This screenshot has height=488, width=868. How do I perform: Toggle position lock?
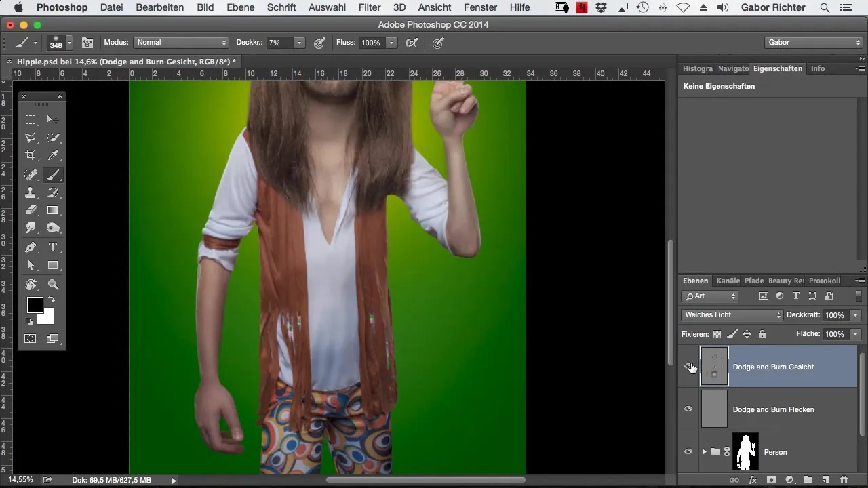pos(747,334)
